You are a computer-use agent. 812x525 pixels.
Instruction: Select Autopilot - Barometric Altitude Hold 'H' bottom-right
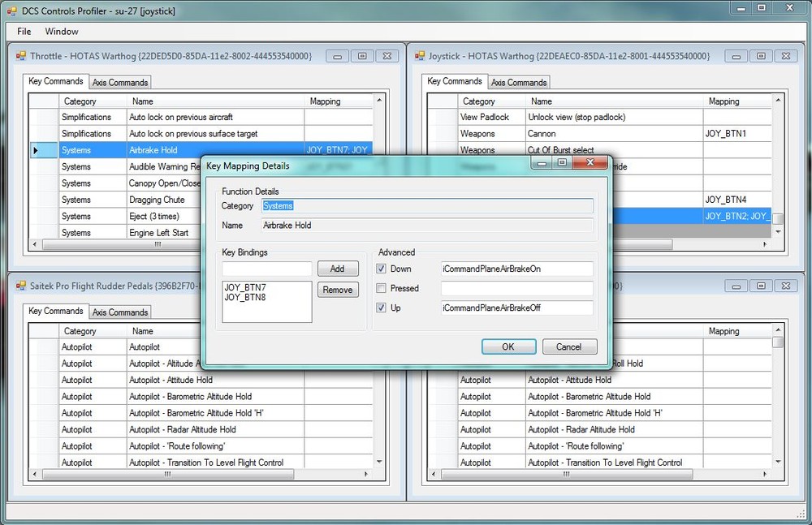click(599, 413)
